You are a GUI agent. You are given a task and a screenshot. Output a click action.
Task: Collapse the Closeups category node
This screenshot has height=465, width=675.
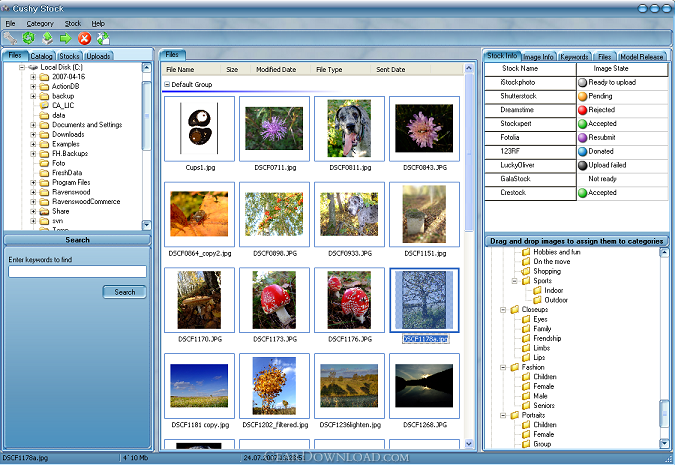coord(503,310)
